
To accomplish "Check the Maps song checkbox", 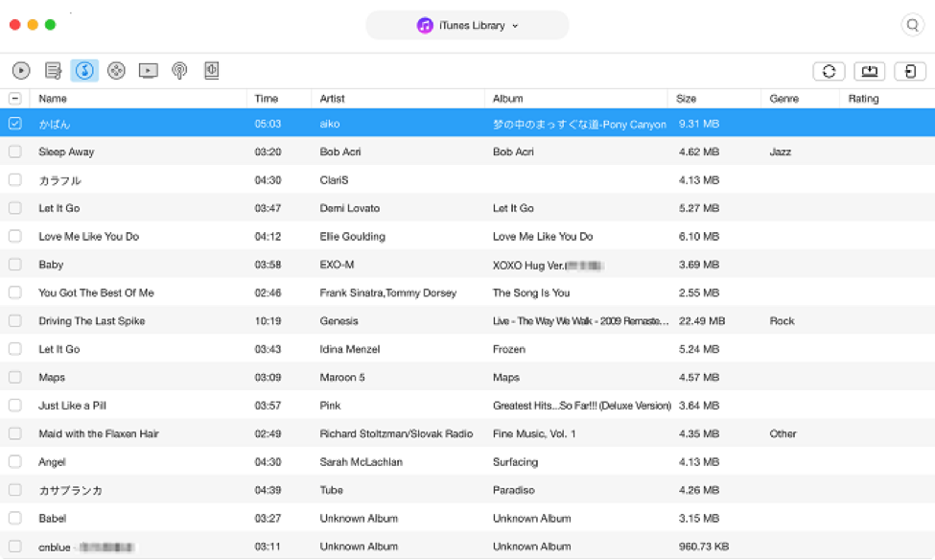I will 15,377.
